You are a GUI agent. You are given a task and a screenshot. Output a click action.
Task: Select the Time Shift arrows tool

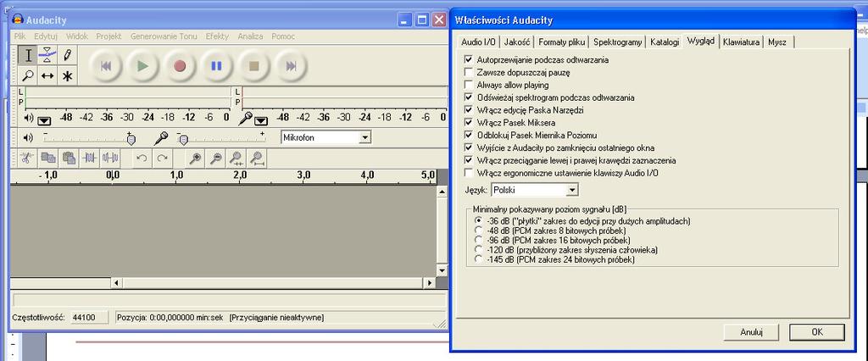(47, 75)
